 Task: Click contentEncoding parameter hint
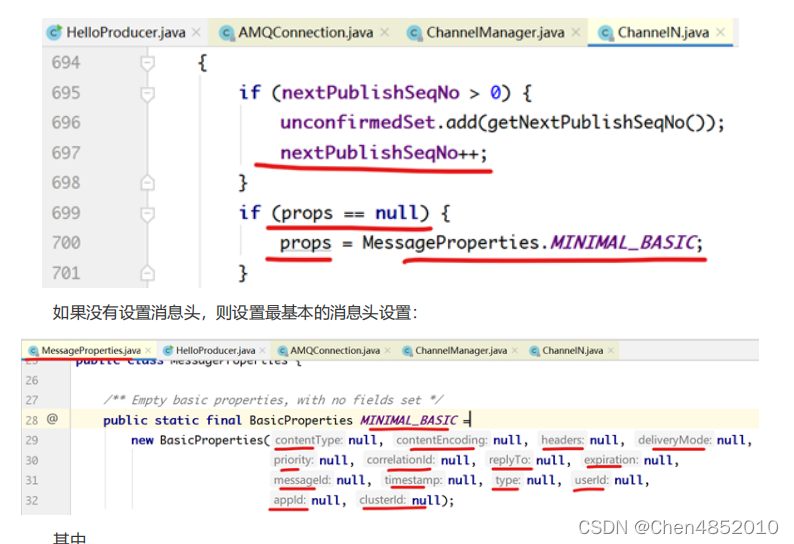[x=441, y=440]
